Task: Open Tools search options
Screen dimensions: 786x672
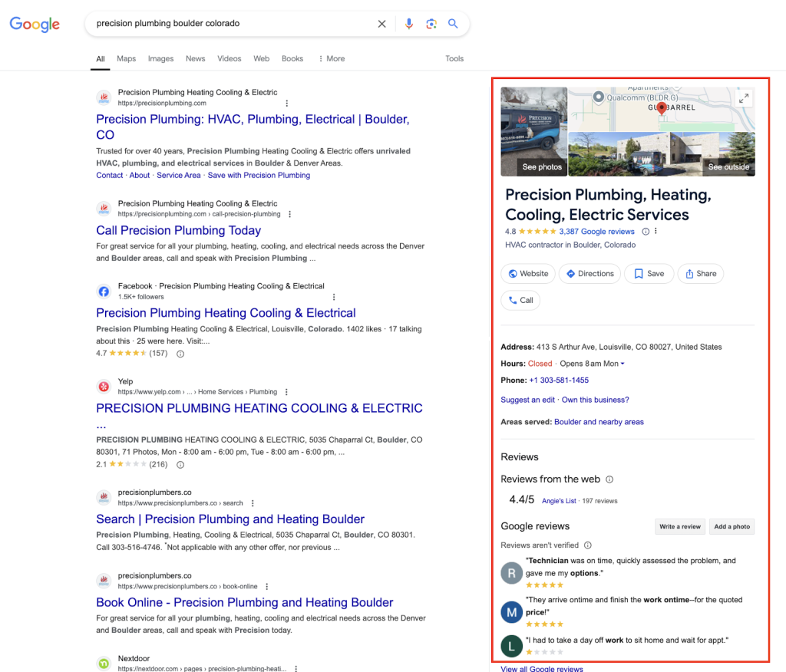Action: tap(454, 58)
